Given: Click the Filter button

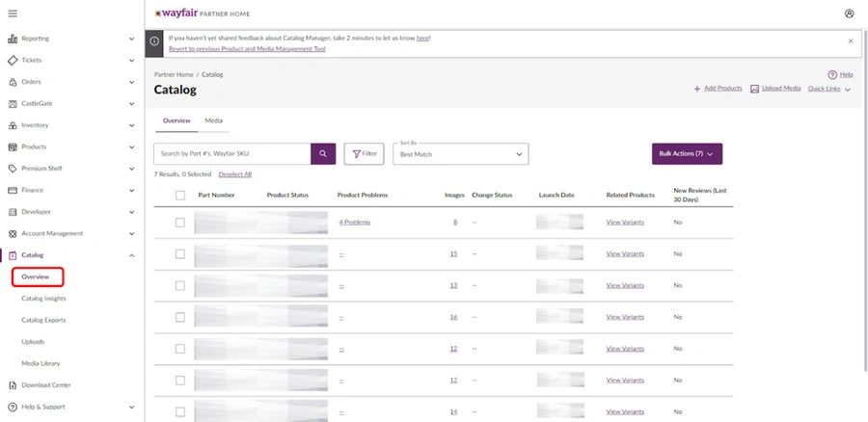Looking at the screenshot, I should 364,154.
